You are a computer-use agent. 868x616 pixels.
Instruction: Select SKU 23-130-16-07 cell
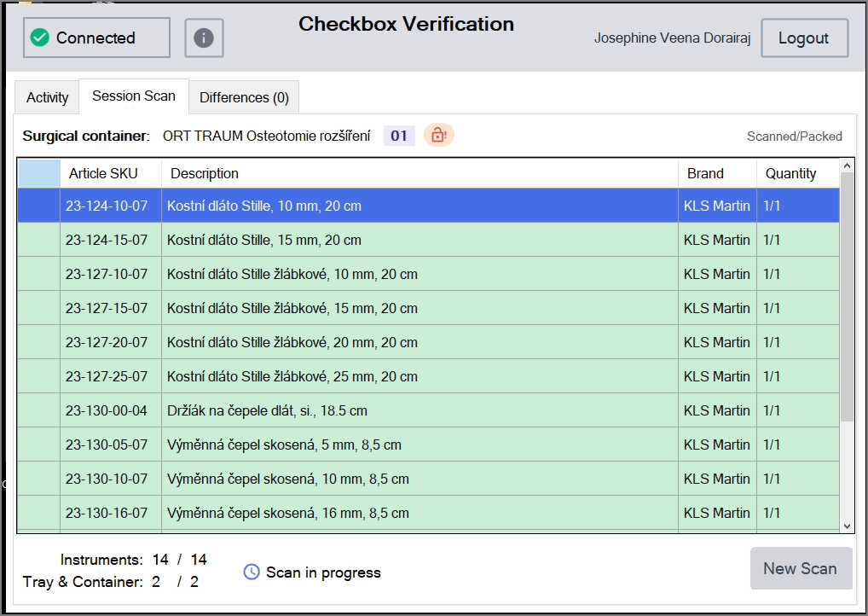tap(111, 513)
